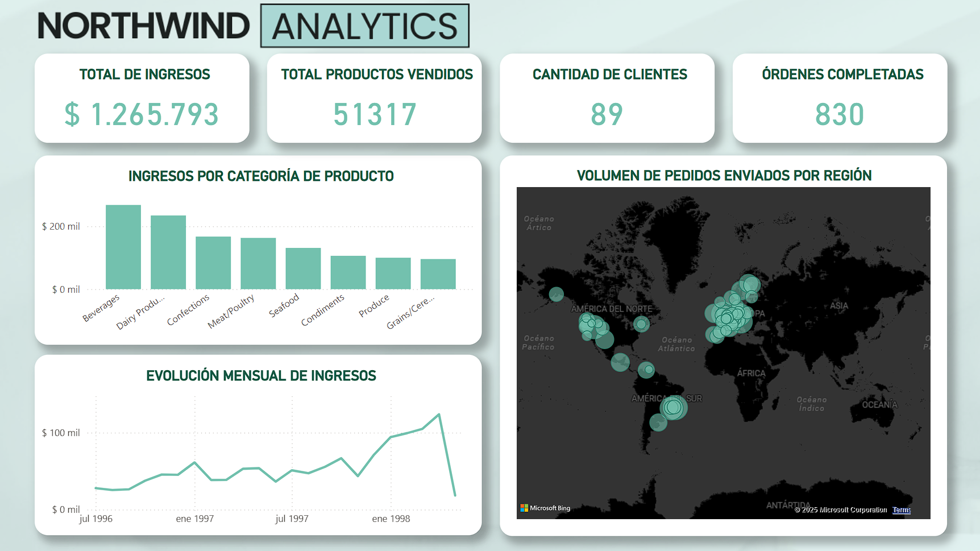Select the Condiments bar
Image resolution: width=980 pixels, height=551 pixels.
point(348,272)
